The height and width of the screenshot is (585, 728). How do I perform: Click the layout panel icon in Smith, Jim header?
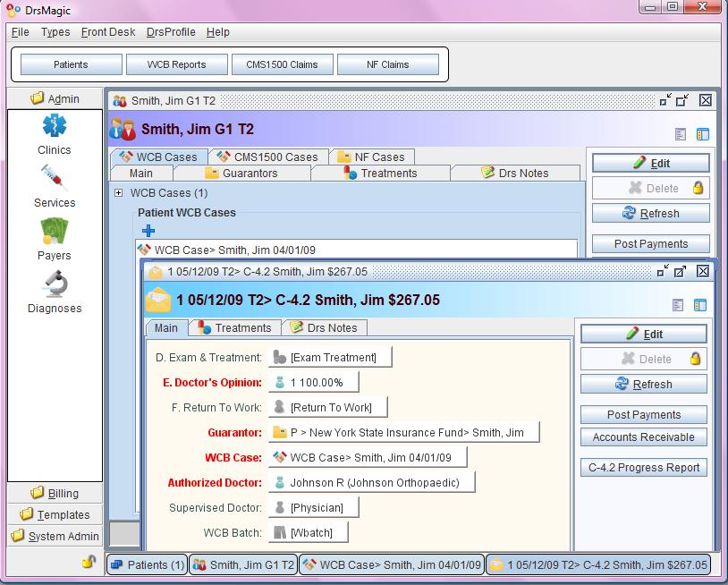click(x=703, y=134)
